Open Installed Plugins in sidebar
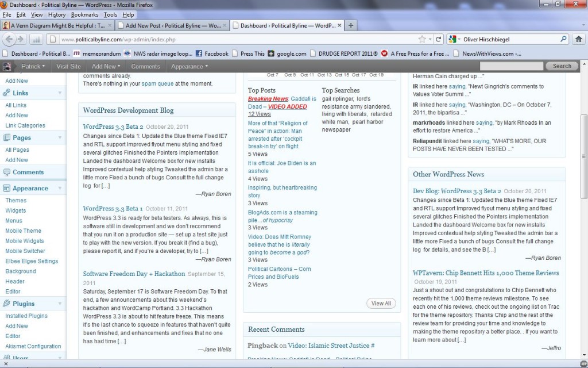The height and width of the screenshot is (368, 588). (x=26, y=316)
